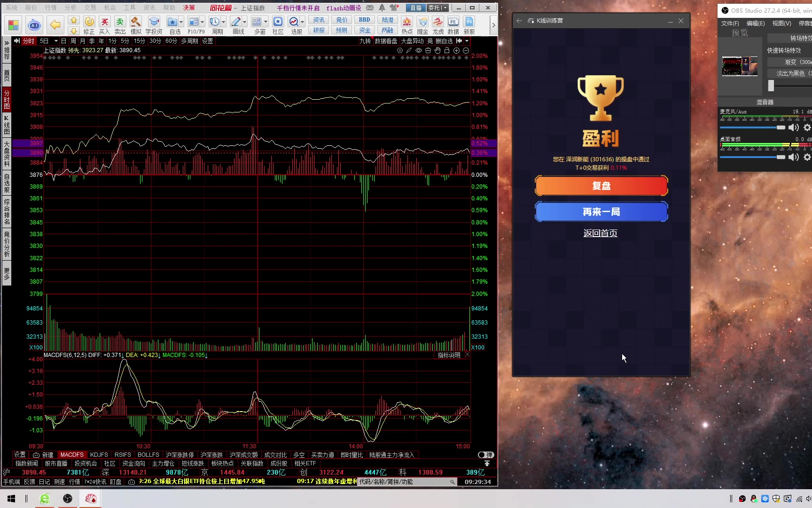Click the 返回首页 link
812x508 pixels.
[600, 233]
